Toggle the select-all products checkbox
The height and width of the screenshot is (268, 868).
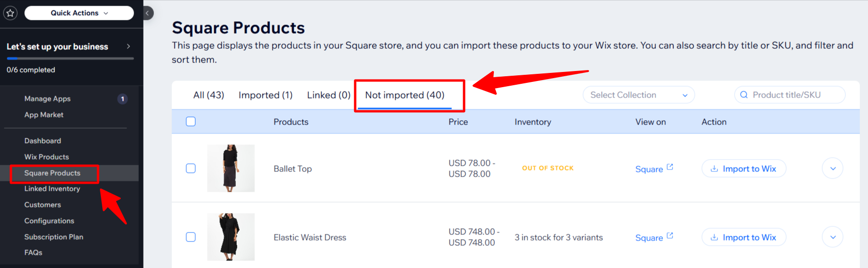(x=191, y=122)
